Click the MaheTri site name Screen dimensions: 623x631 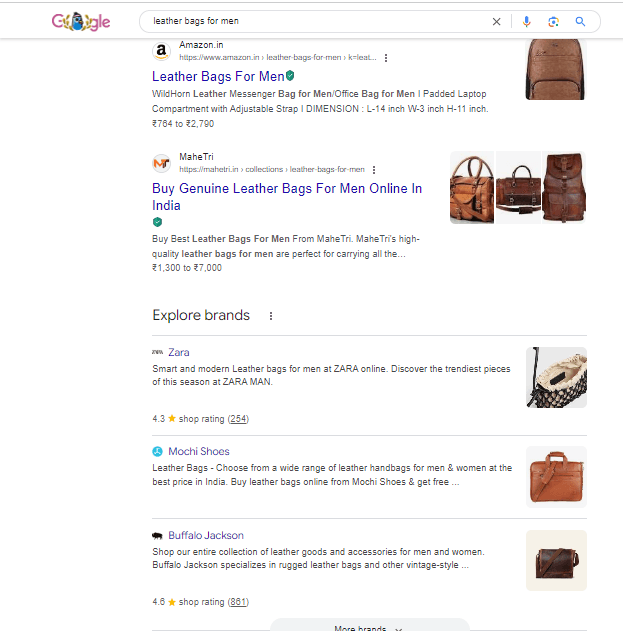[196, 157]
